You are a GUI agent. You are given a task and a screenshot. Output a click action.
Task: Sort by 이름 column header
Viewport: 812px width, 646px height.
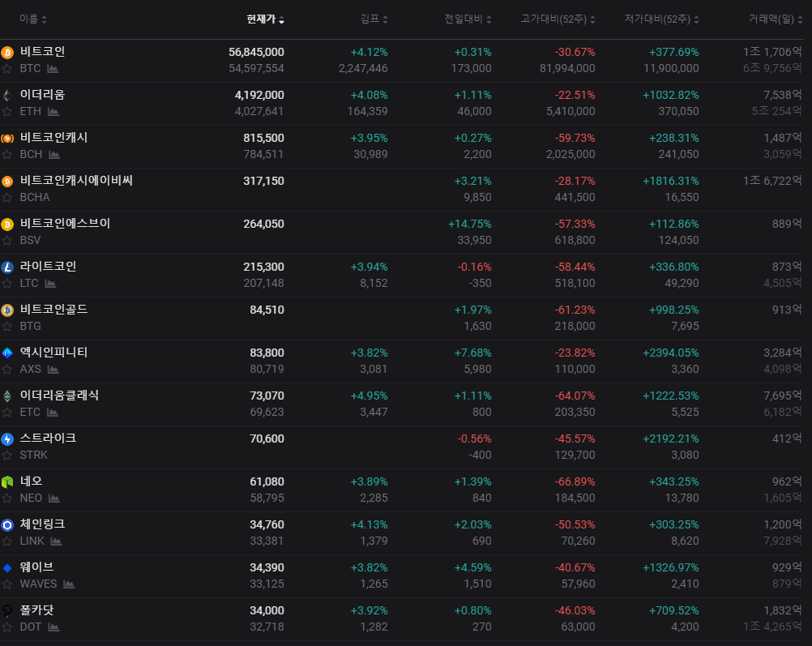tap(33, 19)
